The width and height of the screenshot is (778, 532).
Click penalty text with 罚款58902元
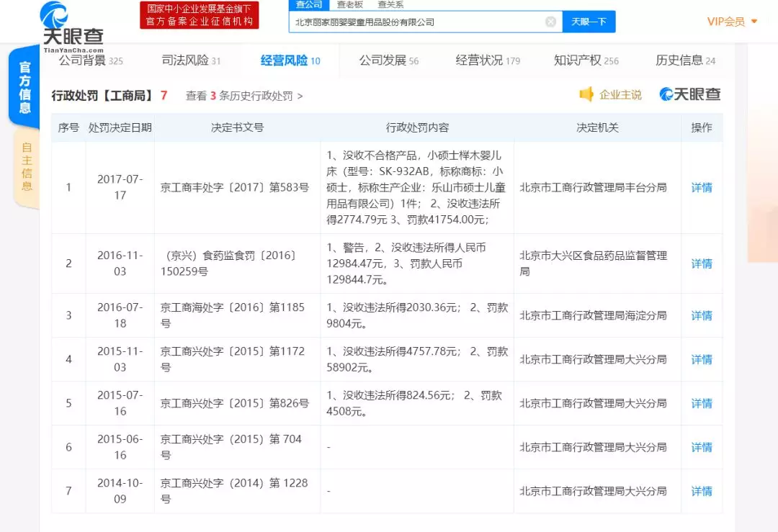pyautogui.click(x=417, y=359)
